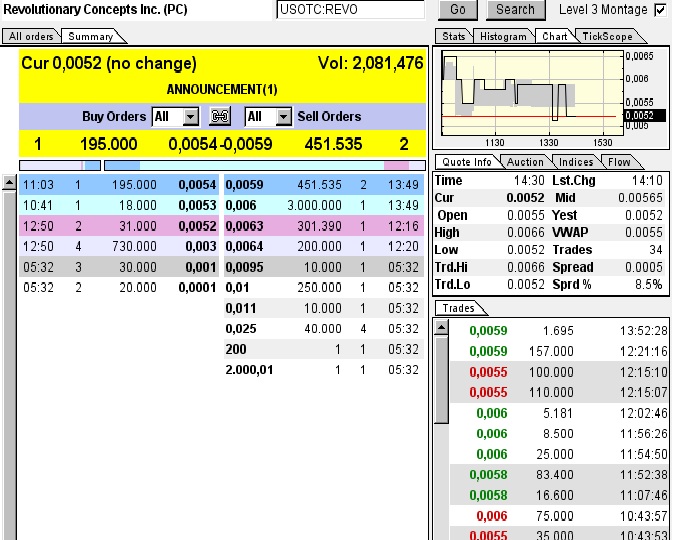Toggle the Level 3 Montage checkbox
This screenshot has height=540, width=673.
[x=661, y=10]
